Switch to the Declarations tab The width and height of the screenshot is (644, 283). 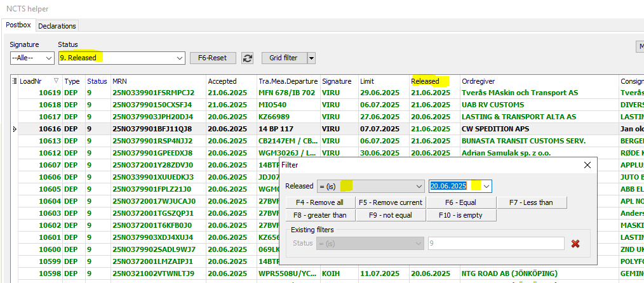point(57,26)
